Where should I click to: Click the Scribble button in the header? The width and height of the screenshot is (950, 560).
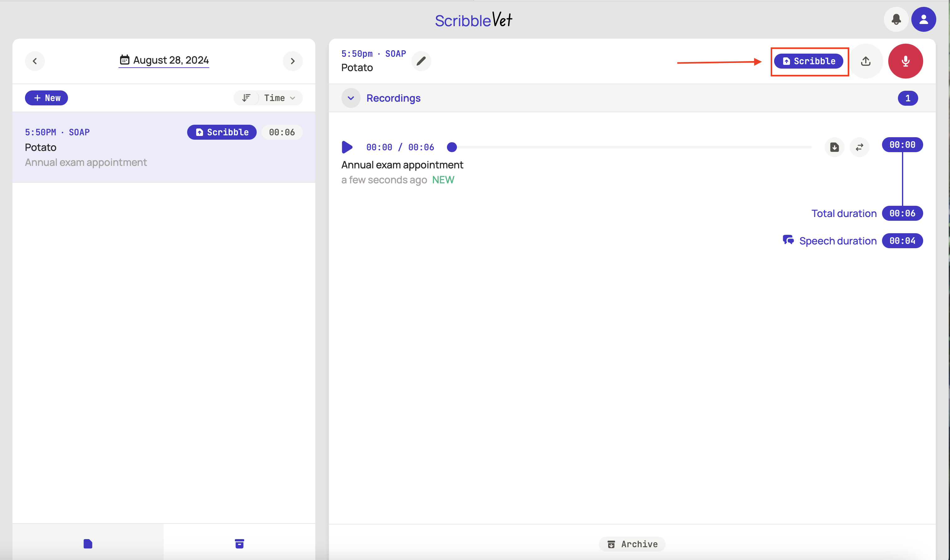[808, 61]
